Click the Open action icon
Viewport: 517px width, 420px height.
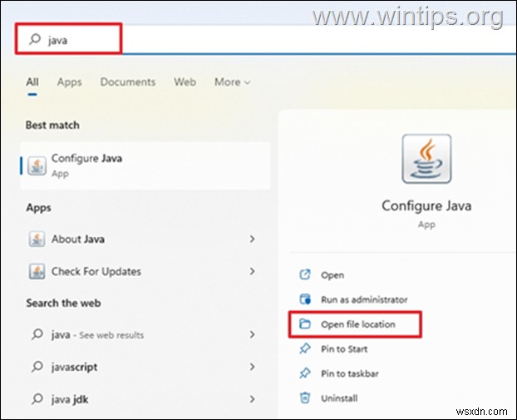pyautogui.click(x=305, y=274)
